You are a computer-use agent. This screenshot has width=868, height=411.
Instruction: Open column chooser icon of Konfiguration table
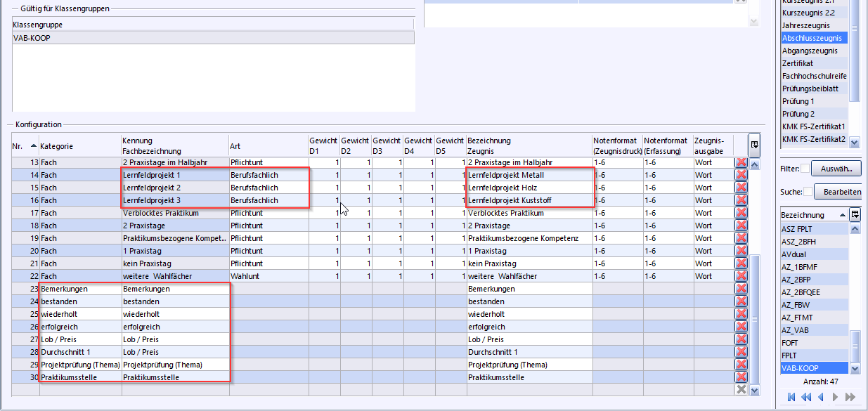(x=754, y=145)
